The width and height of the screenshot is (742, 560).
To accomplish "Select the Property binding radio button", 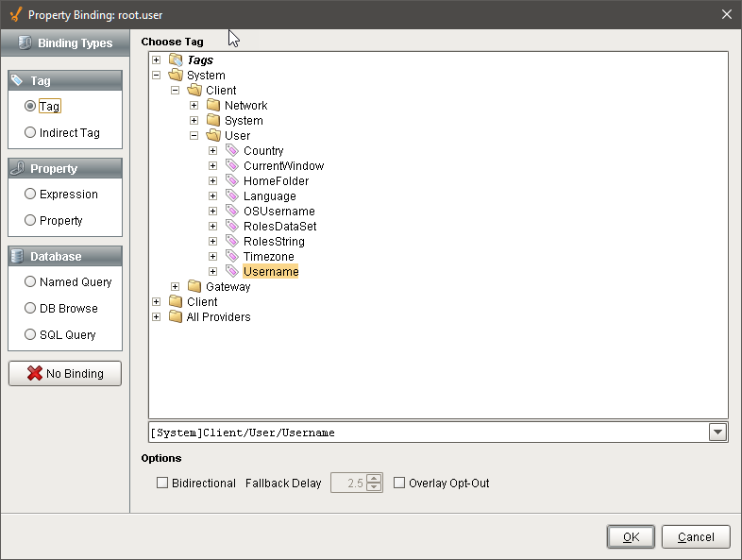I will pos(30,221).
